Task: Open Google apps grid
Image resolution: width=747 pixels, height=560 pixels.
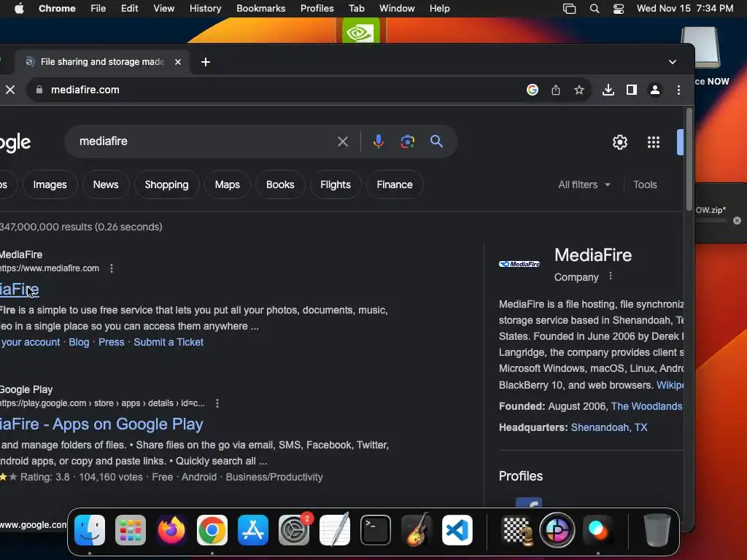Action: click(654, 142)
